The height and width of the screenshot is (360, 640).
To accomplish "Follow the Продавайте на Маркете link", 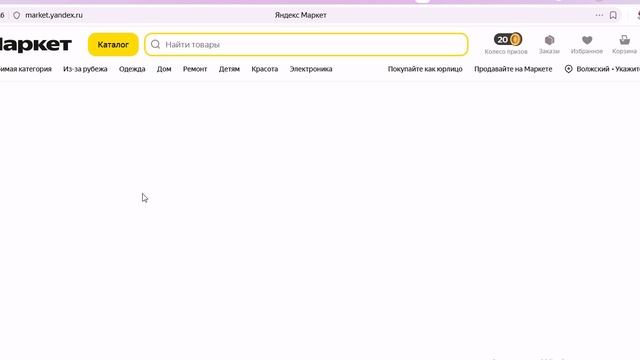I will (513, 69).
